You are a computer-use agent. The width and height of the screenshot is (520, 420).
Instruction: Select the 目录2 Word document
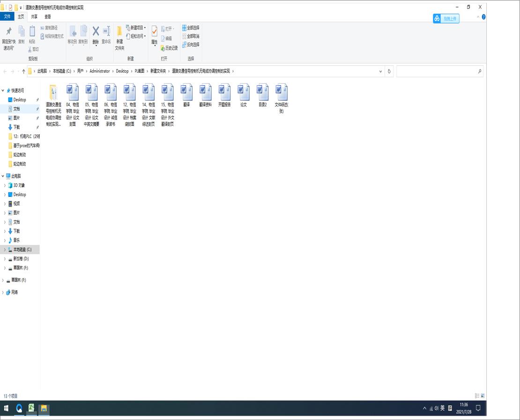pyautogui.click(x=263, y=96)
